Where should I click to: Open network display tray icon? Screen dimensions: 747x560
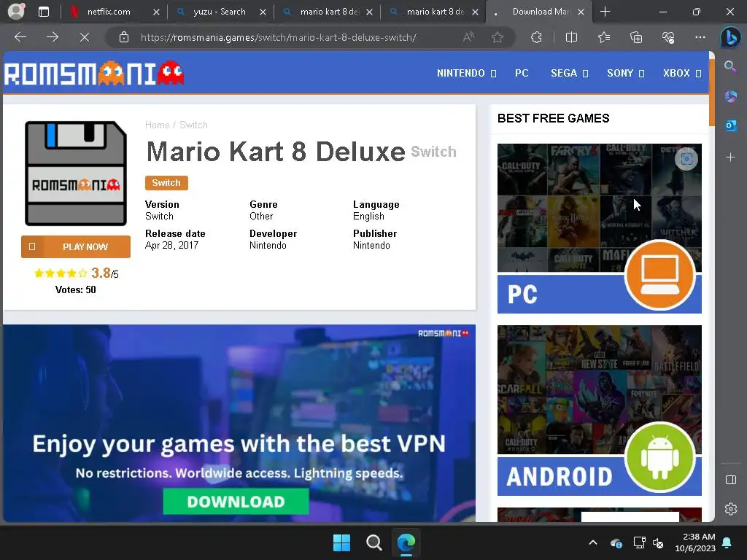tap(639, 542)
